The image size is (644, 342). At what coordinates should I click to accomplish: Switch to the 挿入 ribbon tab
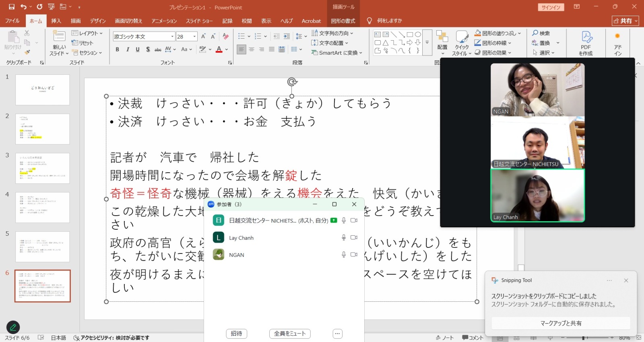point(56,21)
